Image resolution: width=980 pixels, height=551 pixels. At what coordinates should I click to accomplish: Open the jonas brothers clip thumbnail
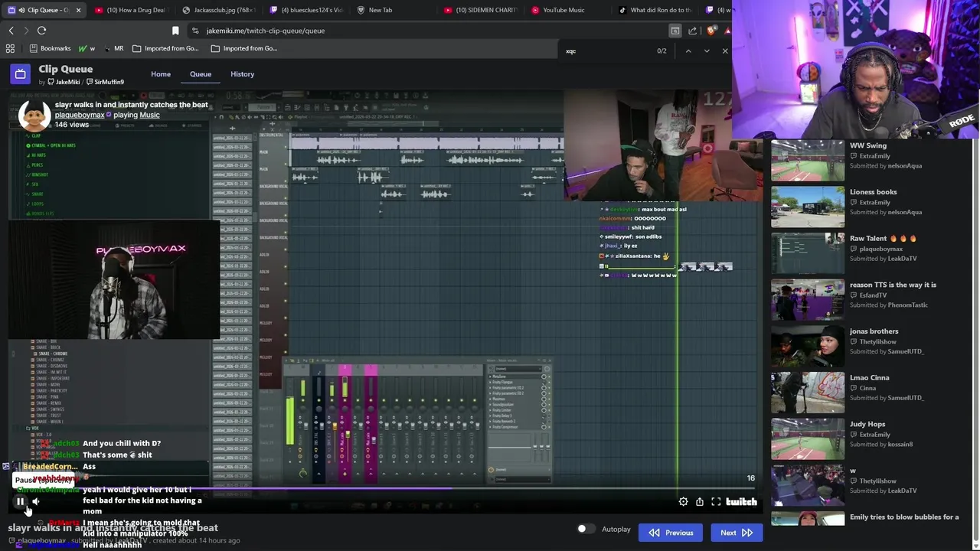pyautogui.click(x=808, y=346)
